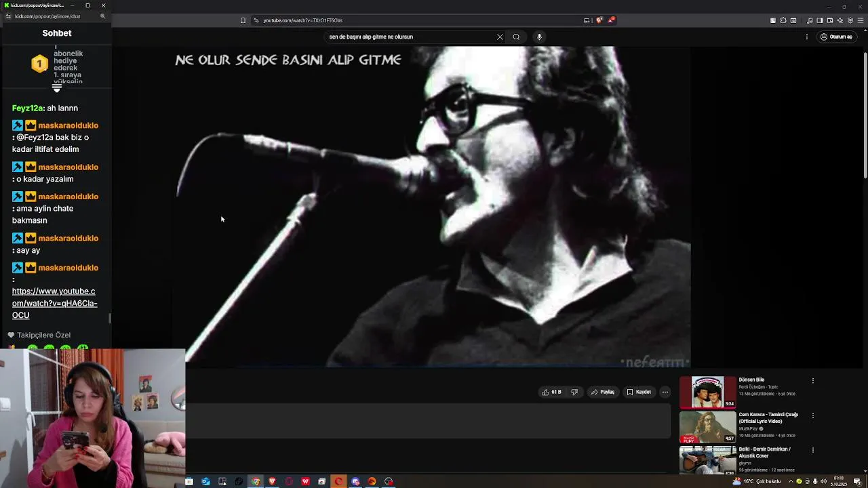Open Belki Demir Demirkan Akustik Cover video
The height and width of the screenshot is (488, 868).
click(x=707, y=460)
